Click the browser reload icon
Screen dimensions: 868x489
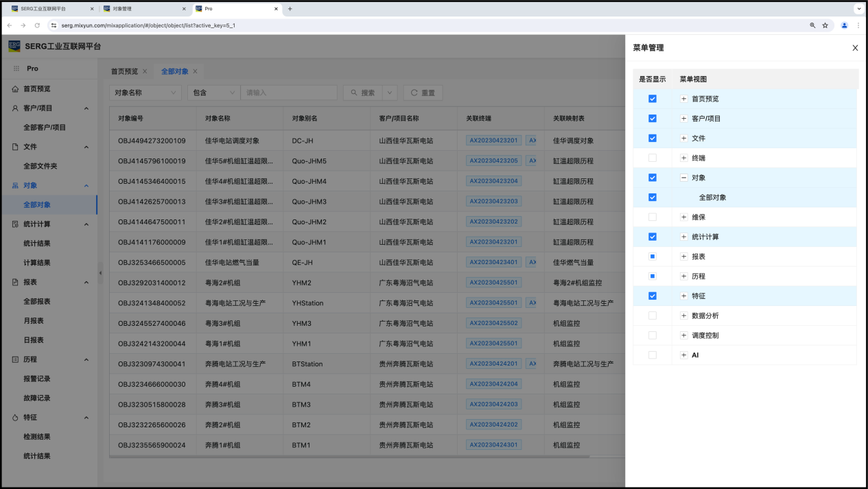point(37,25)
